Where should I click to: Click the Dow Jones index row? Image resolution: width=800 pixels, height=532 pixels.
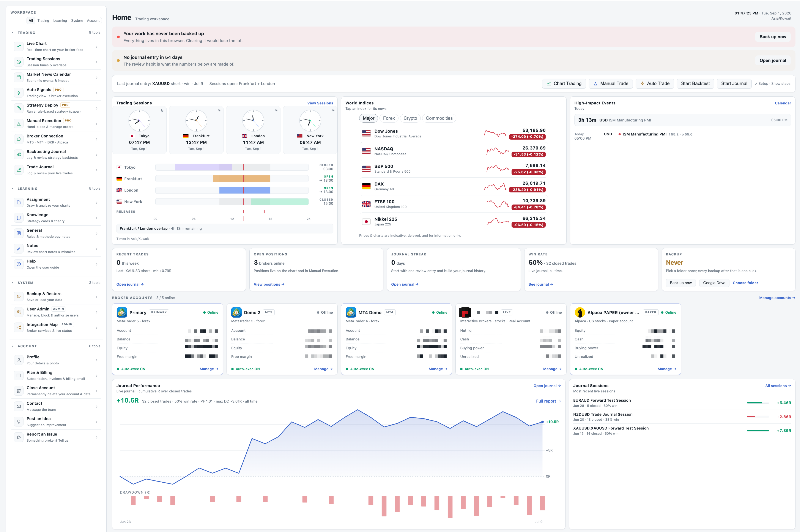click(454, 134)
